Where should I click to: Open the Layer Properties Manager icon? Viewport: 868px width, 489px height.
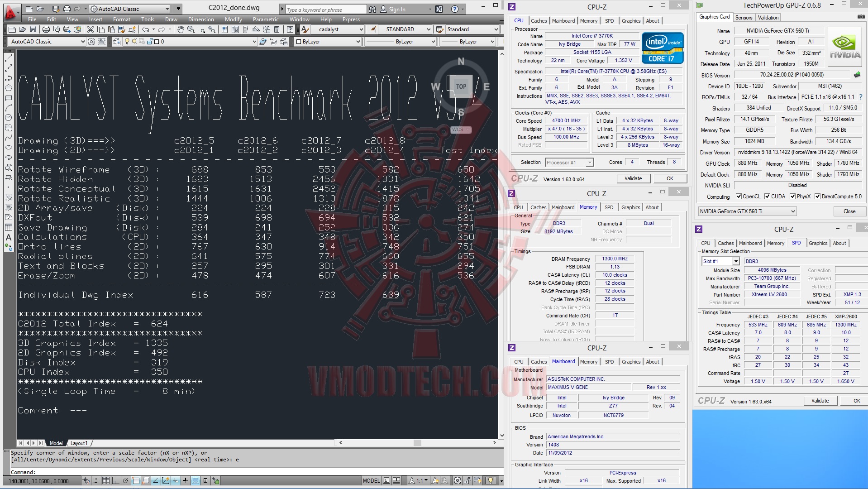(x=117, y=42)
